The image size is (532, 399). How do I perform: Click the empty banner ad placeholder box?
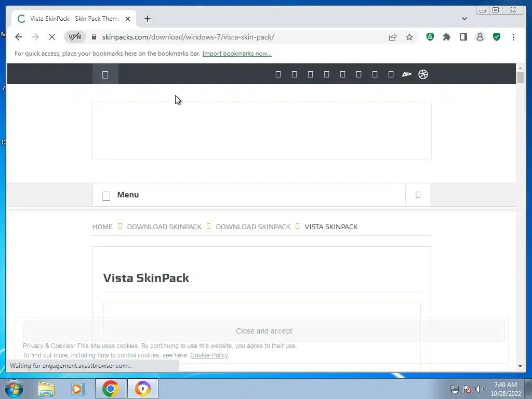(262, 130)
